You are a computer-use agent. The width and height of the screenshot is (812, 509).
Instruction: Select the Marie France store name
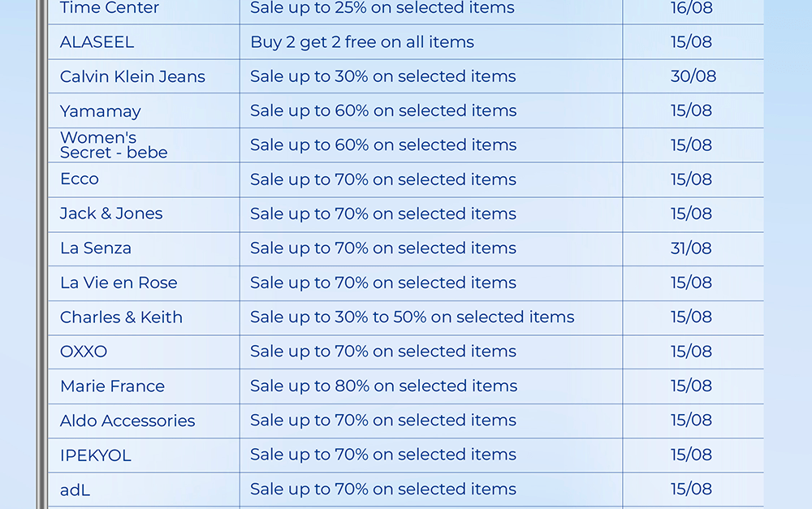point(112,386)
